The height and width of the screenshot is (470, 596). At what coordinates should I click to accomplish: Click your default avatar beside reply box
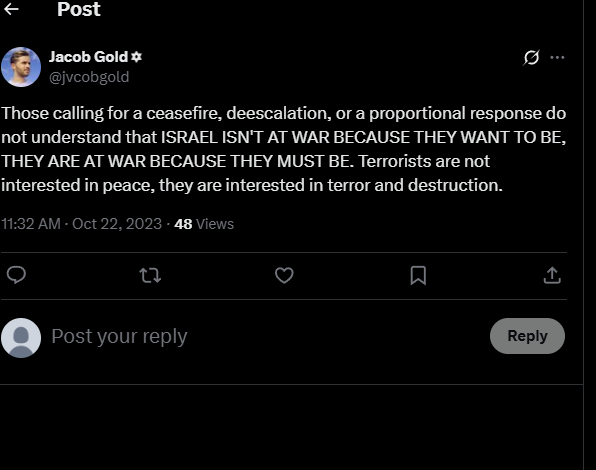[x=21, y=338]
